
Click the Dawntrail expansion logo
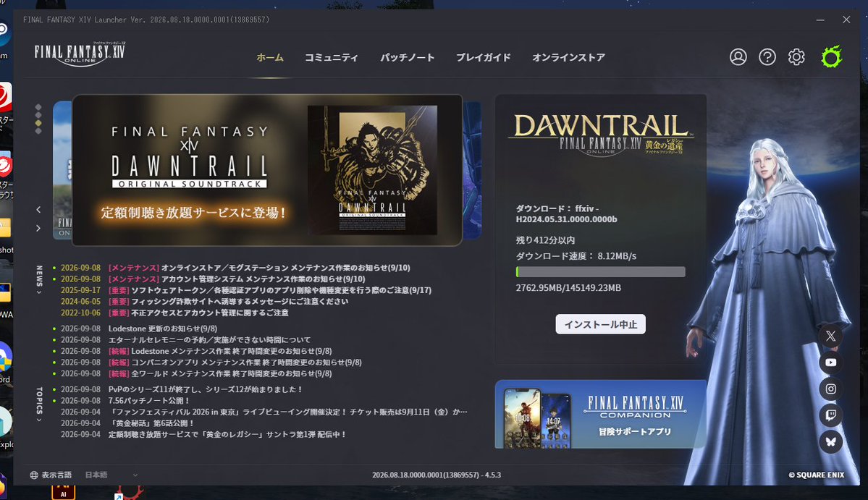pos(600,135)
